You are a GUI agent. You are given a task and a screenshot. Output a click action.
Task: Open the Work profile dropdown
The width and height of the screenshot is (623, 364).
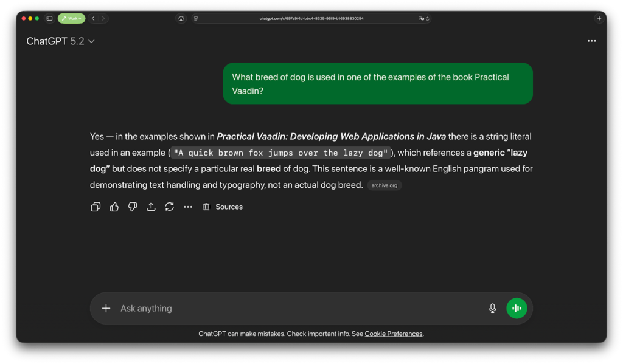click(71, 19)
